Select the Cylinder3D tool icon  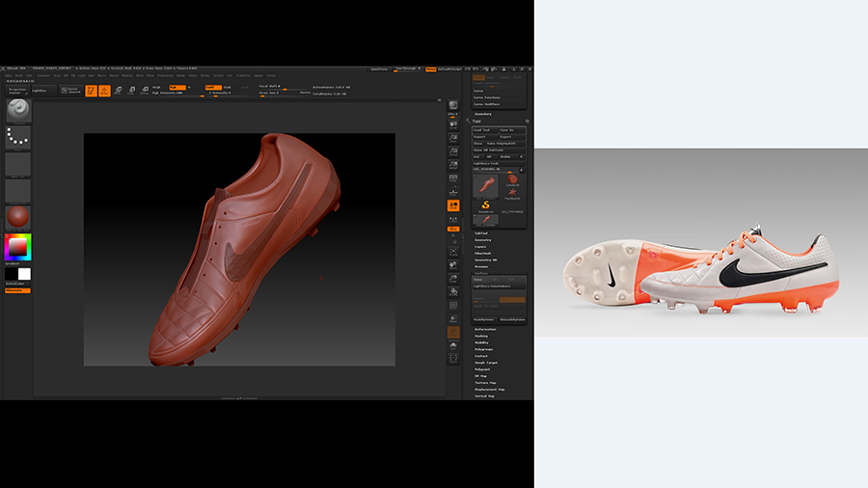(512, 180)
